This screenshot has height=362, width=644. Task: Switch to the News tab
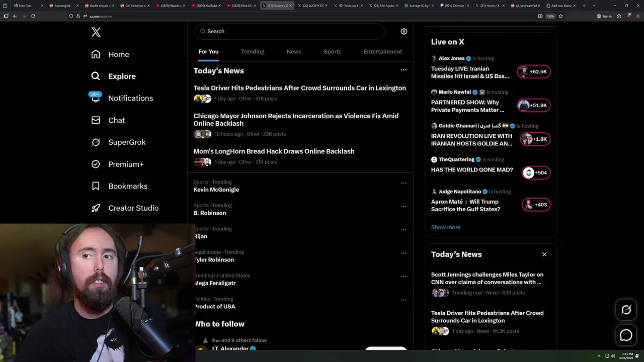[x=294, y=51]
